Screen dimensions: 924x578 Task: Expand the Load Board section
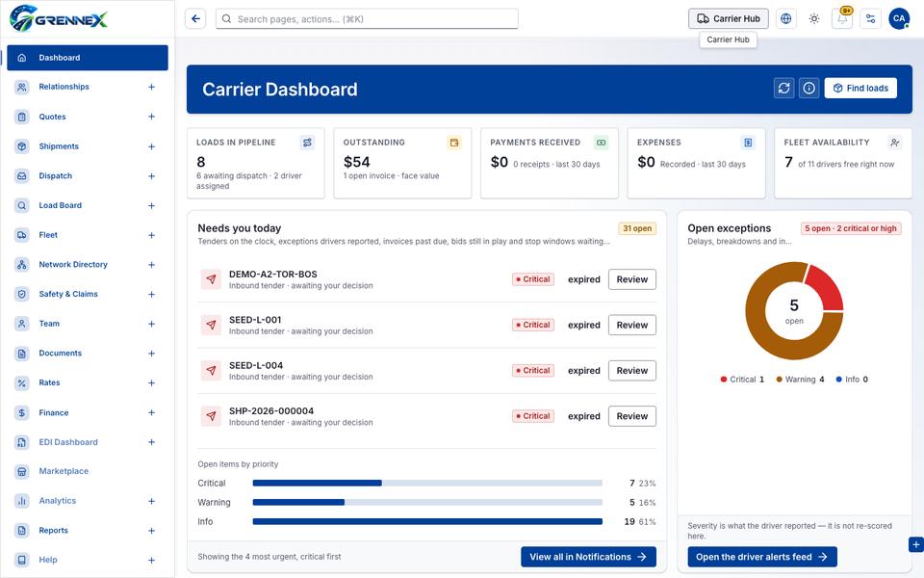point(151,206)
